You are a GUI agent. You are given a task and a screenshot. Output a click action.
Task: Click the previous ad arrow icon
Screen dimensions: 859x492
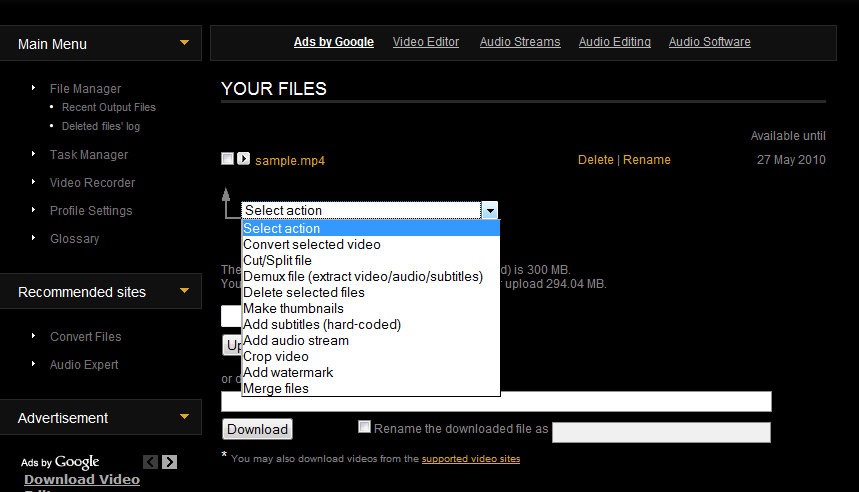(x=150, y=462)
